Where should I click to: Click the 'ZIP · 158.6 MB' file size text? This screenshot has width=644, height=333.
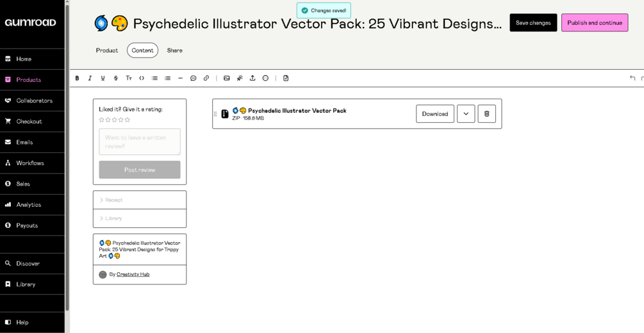click(248, 118)
